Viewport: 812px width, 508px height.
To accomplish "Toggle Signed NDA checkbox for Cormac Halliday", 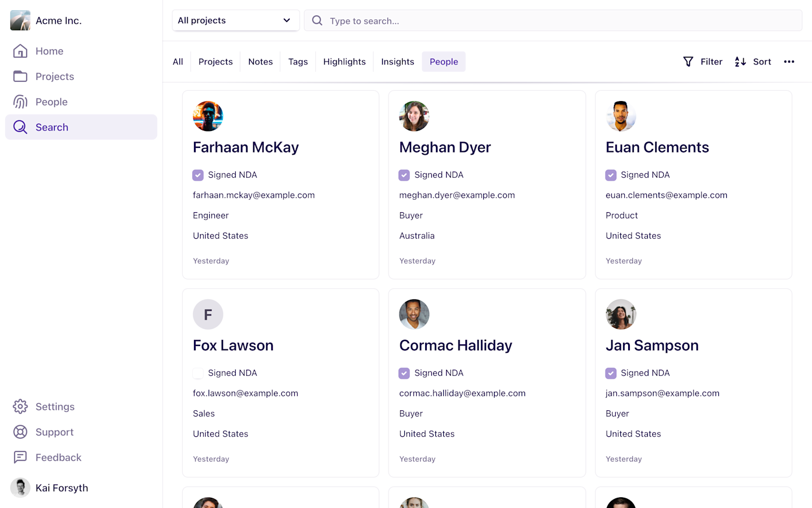I will tap(404, 373).
